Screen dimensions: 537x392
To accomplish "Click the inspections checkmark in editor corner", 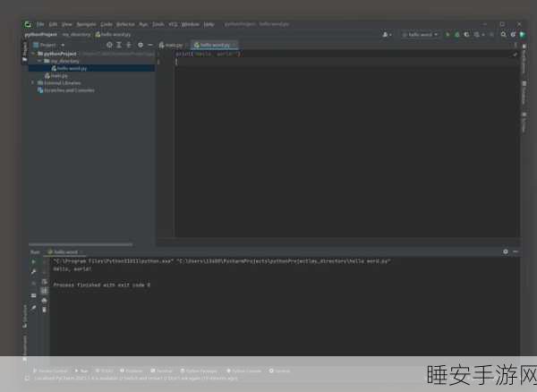I will click(x=515, y=55).
